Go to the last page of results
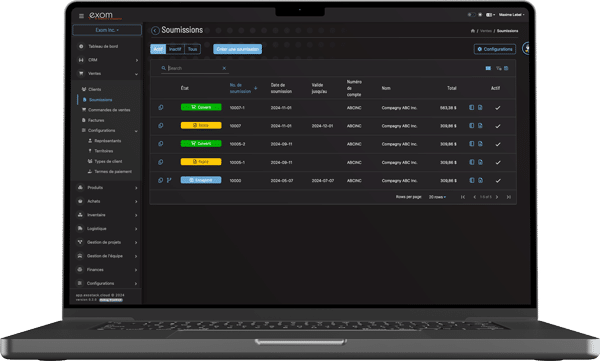 [509, 197]
